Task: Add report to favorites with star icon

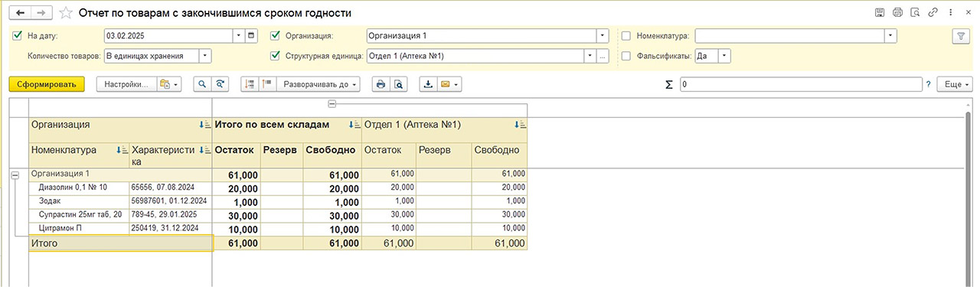Action: (x=66, y=13)
